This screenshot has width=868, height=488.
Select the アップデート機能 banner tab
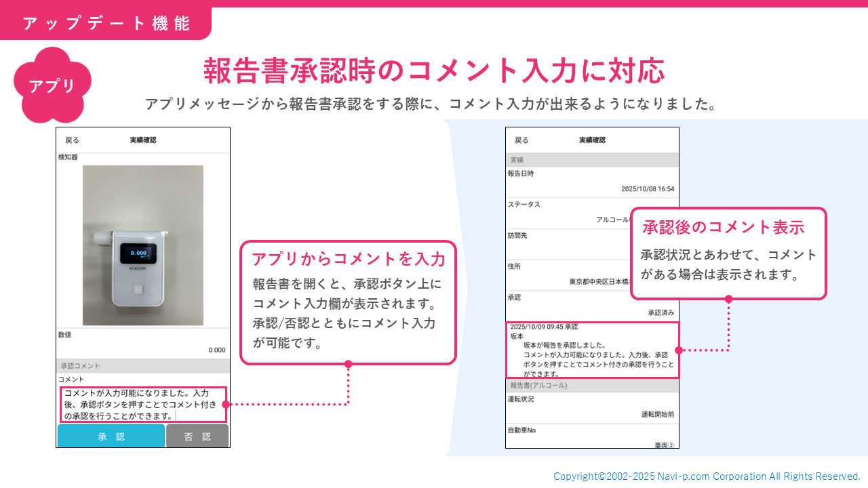[x=106, y=23]
